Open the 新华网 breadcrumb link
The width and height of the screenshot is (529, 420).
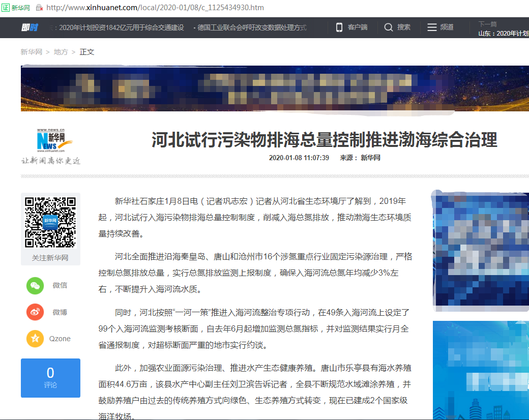(31, 52)
